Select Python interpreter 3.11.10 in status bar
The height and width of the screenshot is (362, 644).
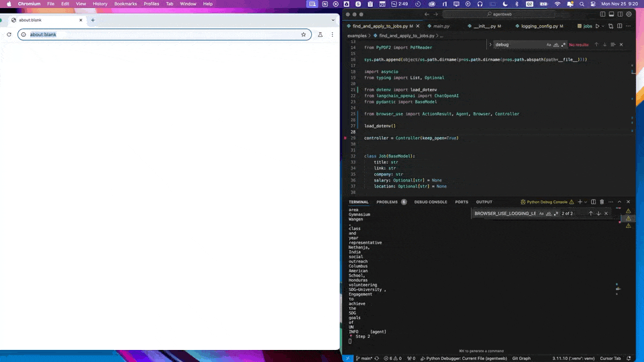574,358
